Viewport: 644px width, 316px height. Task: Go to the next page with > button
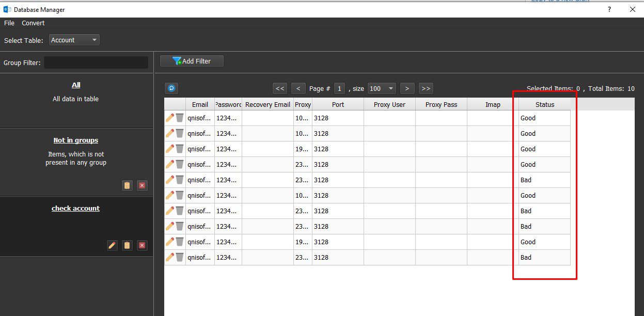tap(407, 88)
